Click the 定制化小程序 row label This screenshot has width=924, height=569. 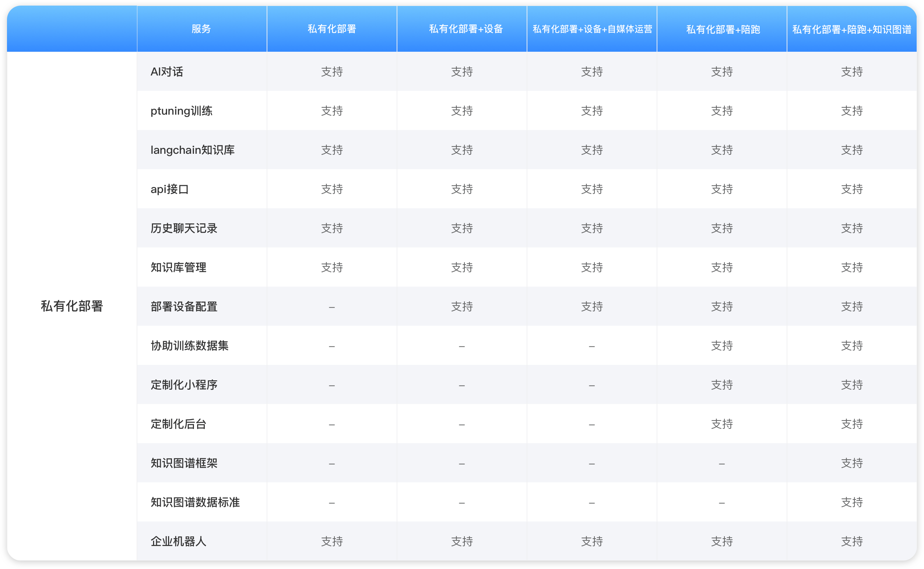184,384
